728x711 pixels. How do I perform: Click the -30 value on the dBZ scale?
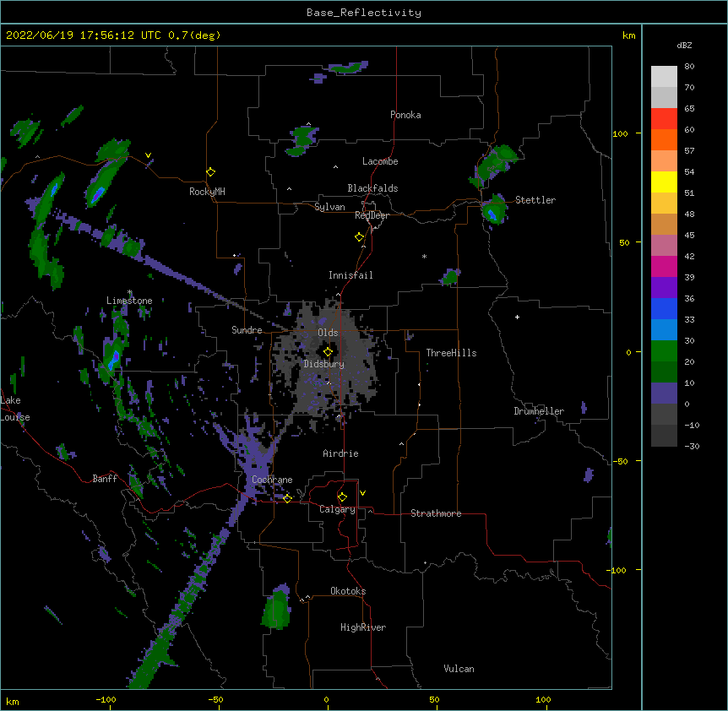tap(692, 447)
